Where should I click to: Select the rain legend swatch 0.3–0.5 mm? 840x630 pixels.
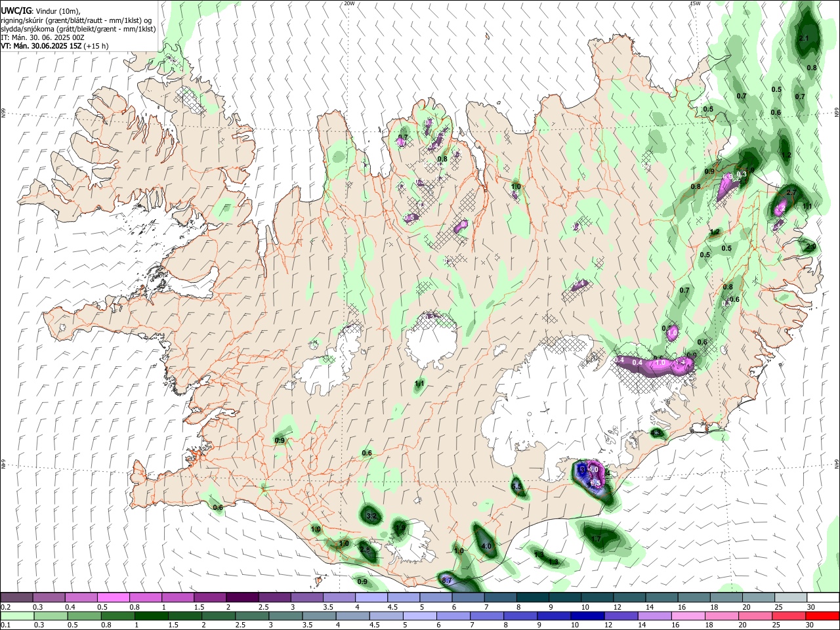coord(51,616)
